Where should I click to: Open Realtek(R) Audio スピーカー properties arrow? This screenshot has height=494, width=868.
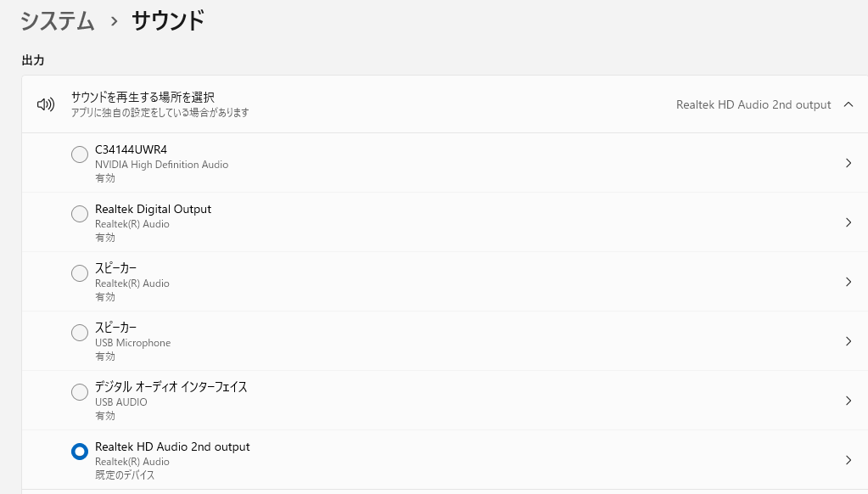click(848, 282)
